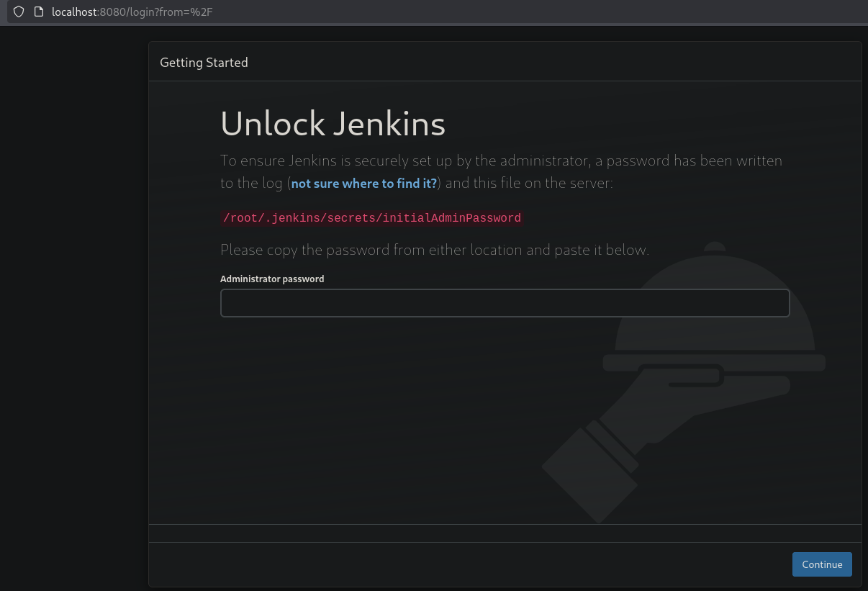Click the empty footer bar beside Continue
This screenshot has height=591, width=868.
point(468,564)
